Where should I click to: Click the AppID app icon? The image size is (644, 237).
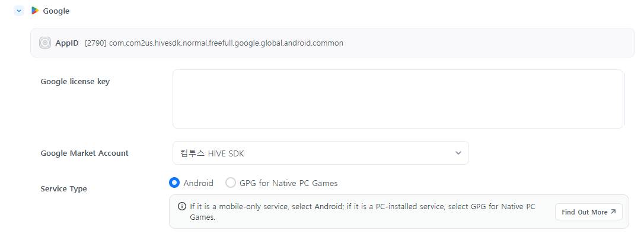pos(45,43)
